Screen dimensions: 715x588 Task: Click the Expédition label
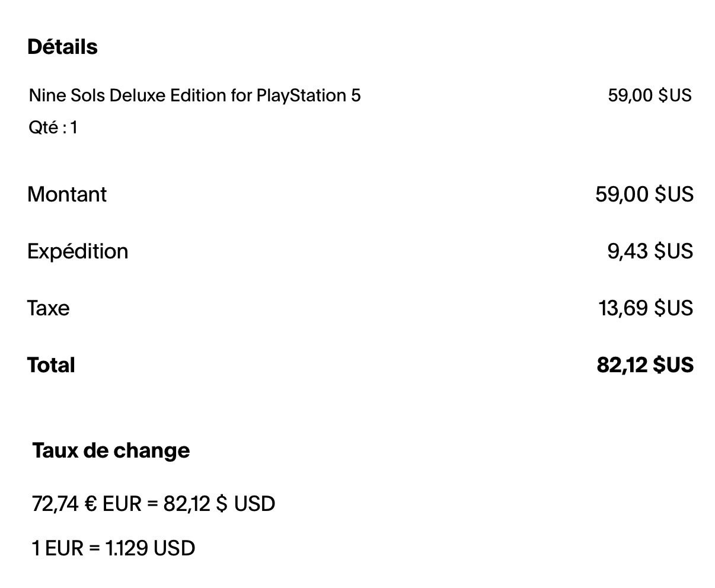pyautogui.click(x=78, y=251)
